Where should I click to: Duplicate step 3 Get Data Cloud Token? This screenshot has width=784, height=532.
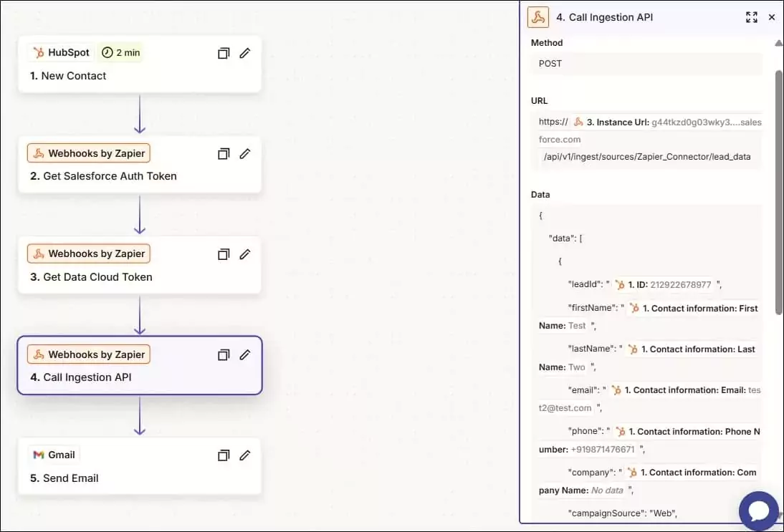tap(224, 254)
